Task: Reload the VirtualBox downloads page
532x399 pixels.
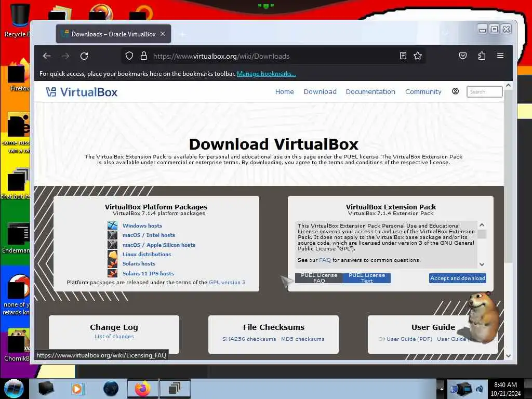Action: pyautogui.click(x=84, y=56)
